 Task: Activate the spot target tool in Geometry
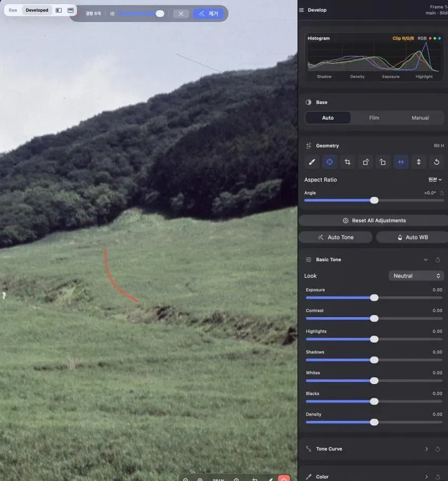329,162
